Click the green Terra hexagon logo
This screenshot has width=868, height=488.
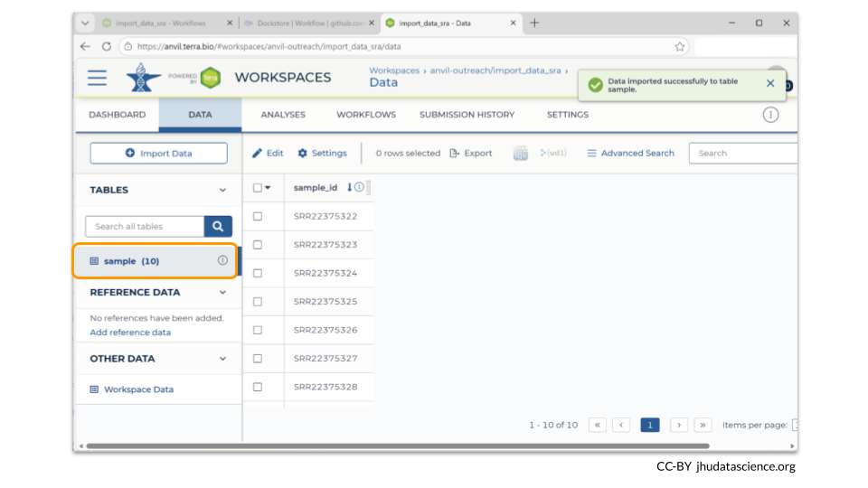click(211, 78)
